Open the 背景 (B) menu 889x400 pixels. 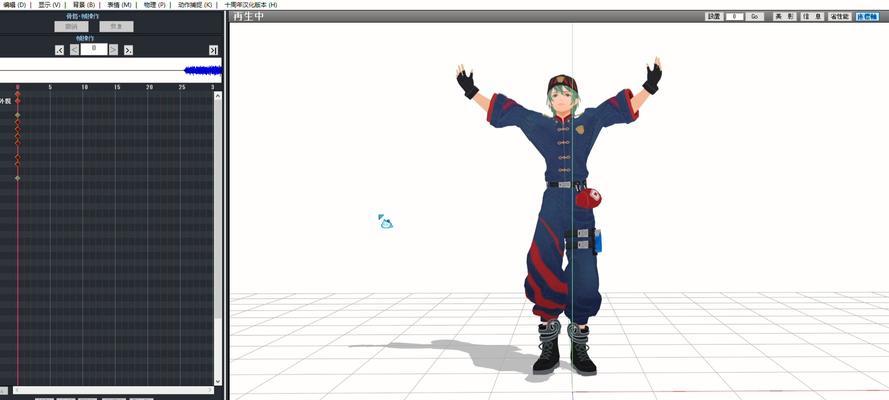[83, 5]
